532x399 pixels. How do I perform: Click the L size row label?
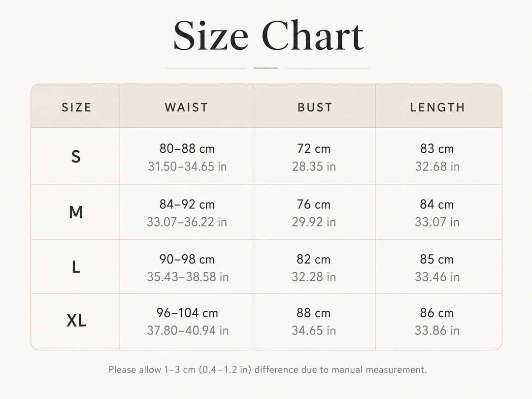click(x=76, y=267)
